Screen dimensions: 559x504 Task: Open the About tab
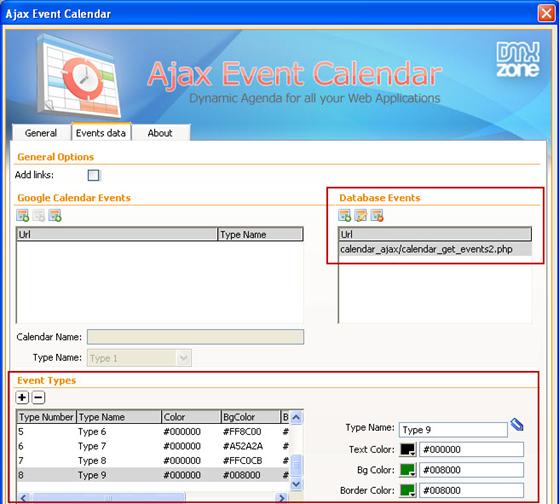(x=160, y=133)
